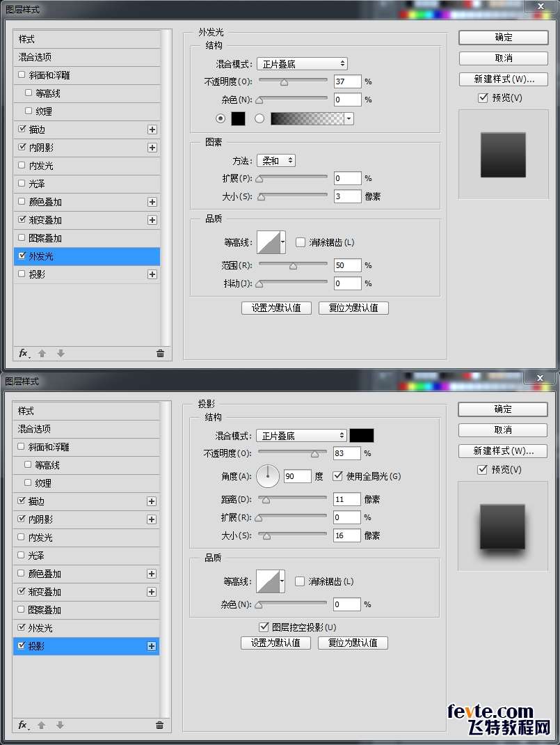Image resolution: width=560 pixels, height=745 pixels.
Task: Toggle 内发光 checkbox in top dialog
Action: pyautogui.click(x=22, y=165)
